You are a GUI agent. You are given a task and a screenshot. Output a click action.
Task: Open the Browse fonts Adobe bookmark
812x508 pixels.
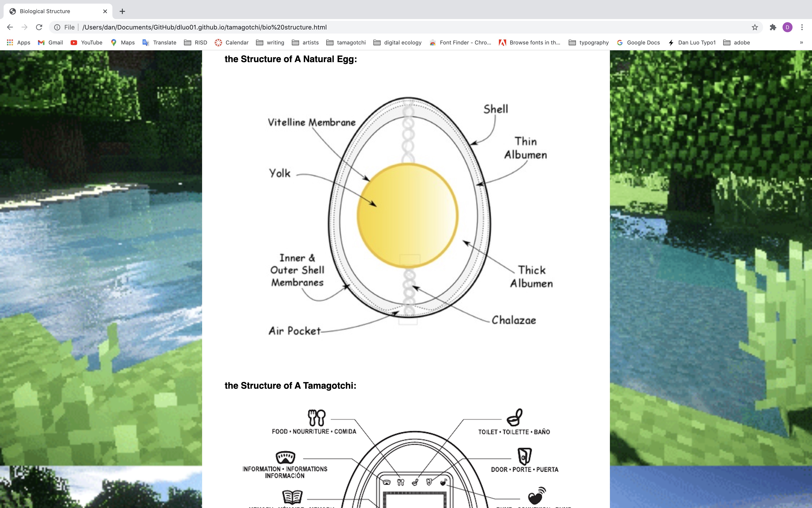coord(529,42)
